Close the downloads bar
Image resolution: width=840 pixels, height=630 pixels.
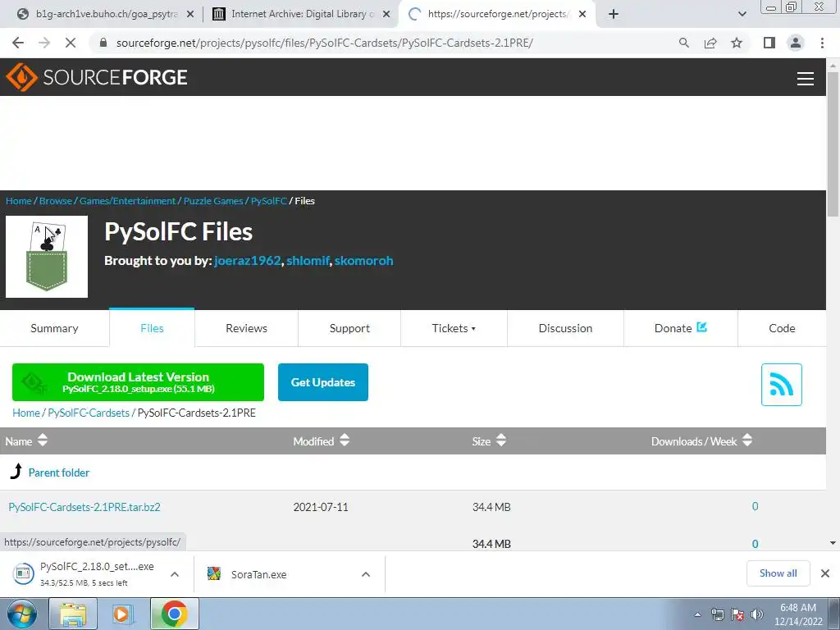coord(825,573)
